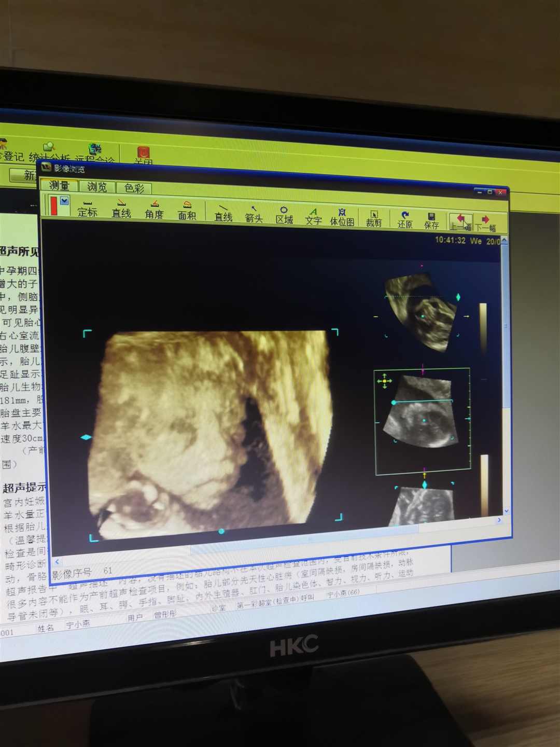Go to the next image with 下一幅
The width and height of the screenshot is (560, 747).
click(x=485, y=224)
